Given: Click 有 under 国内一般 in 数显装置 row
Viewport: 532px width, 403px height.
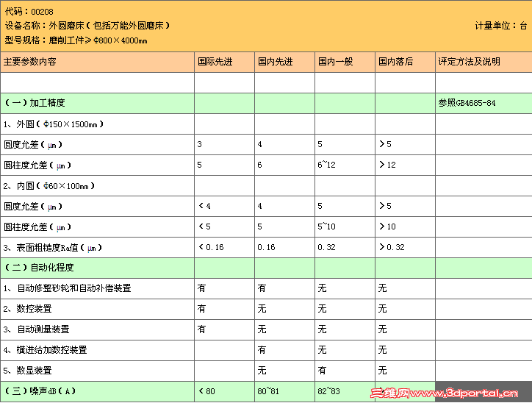Looking at the screenshot, I should [x=322, y=371].
